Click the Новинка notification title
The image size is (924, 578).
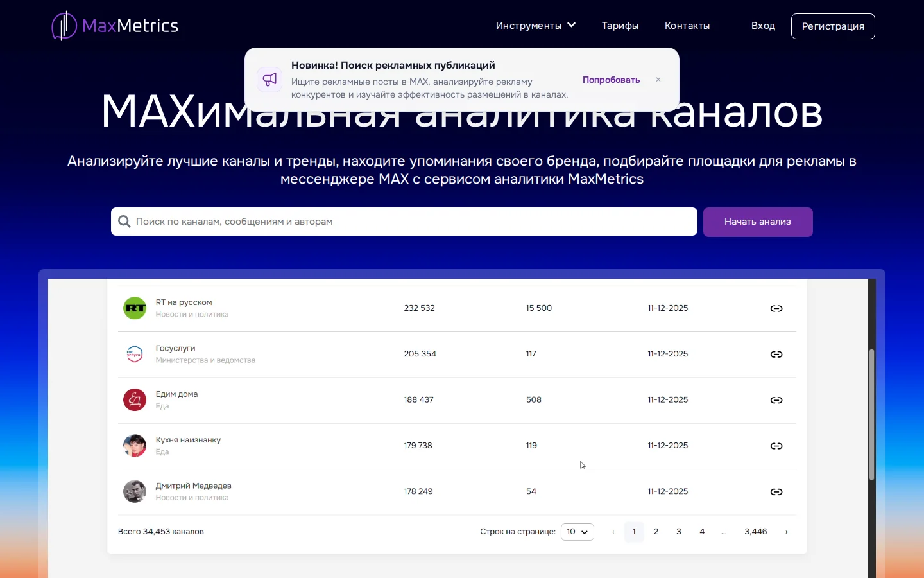(x=393, y=65)
